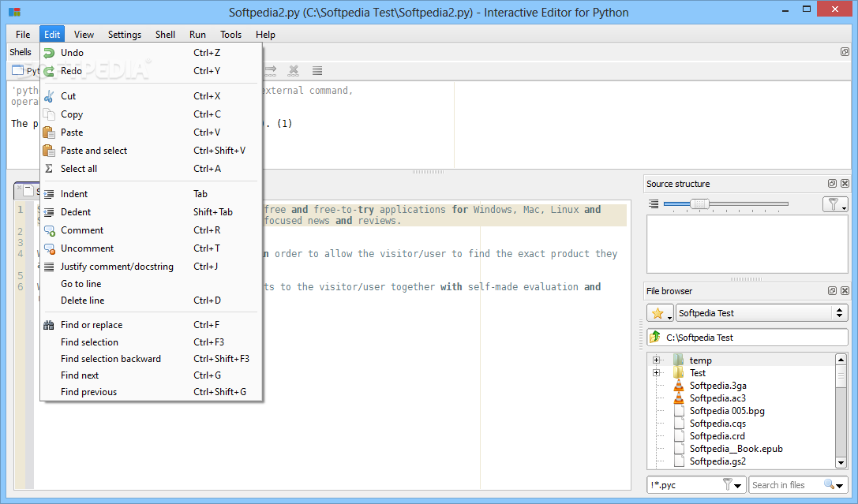
Task: Open the Softpedia Test project combo box
Action: (762, 313)
